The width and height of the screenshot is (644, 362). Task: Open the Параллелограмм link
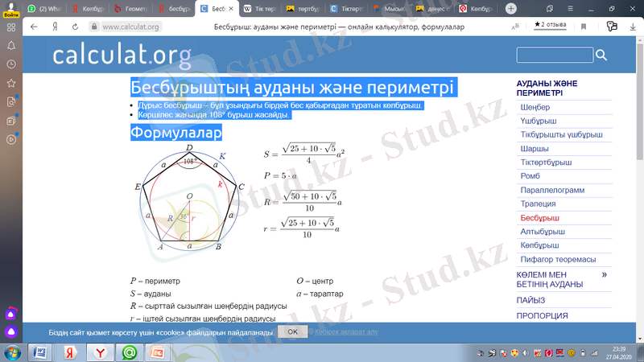point(552,190)
